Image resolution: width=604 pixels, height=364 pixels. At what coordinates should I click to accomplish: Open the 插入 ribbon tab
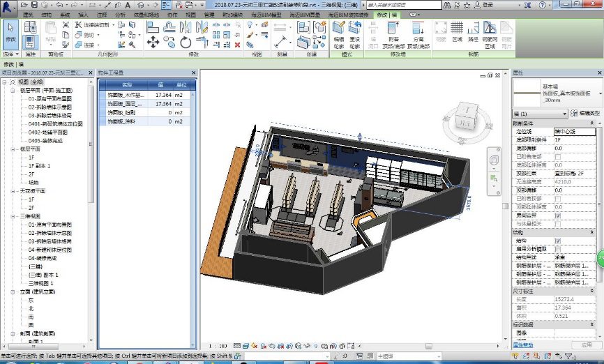coord(83,15)
